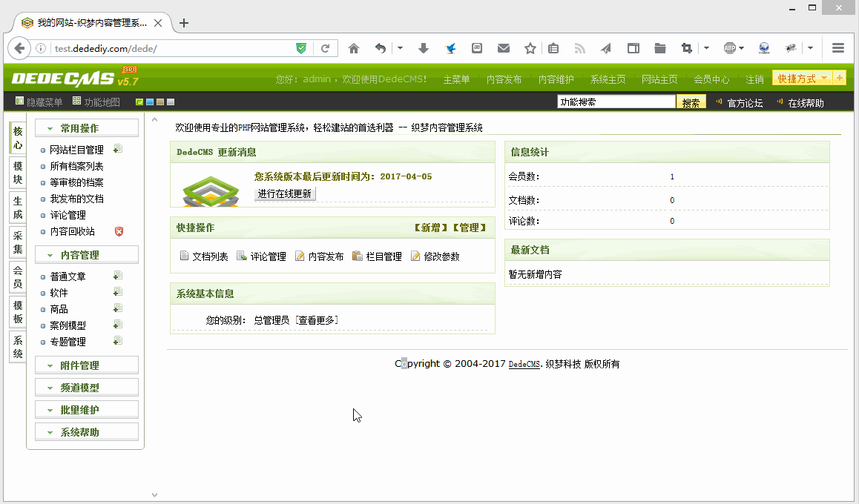
Task: Click the Firefox home button
Action: [x=354, y=48]
